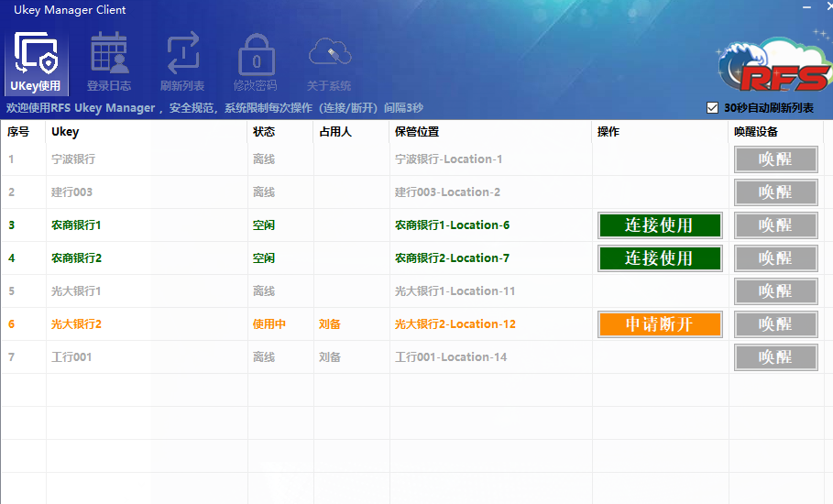Click 唤醒 button in 农商银行1 row
833x504 pixels.
point(775,225)
